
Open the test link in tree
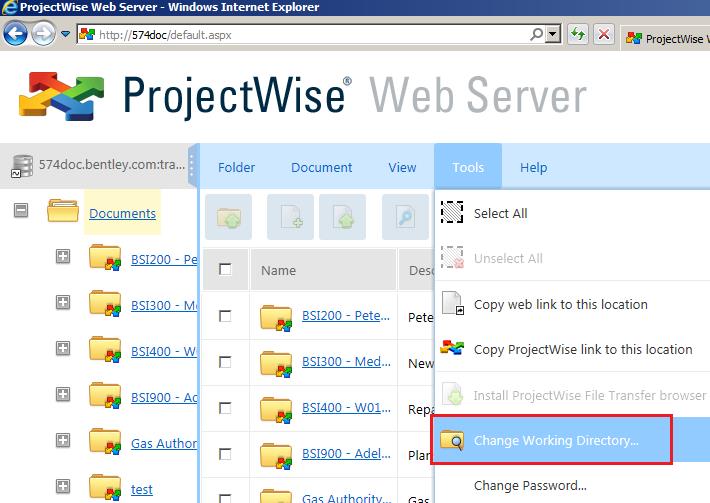(x=142, y=489)
